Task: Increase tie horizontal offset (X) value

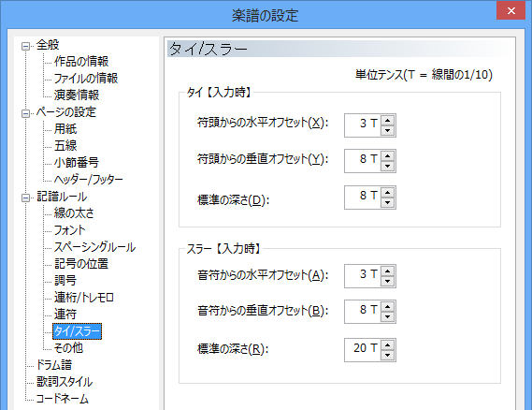Action: [x=387, y=120]
